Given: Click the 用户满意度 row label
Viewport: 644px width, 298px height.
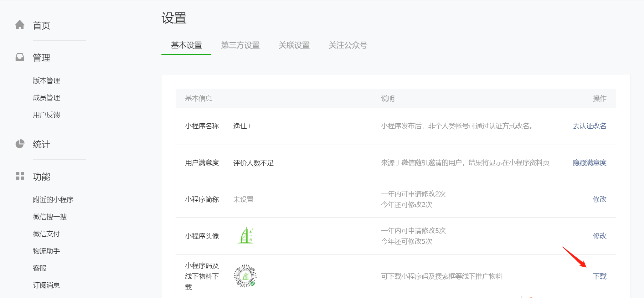Looking at the screenshot, I should 202,163.
